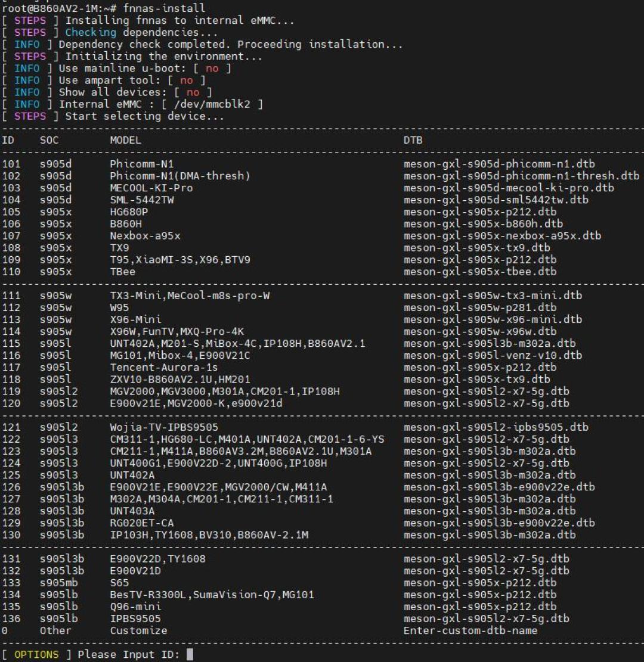644x662 pixels.
Task: Click model "UNT400G1,E900V22D-2,UNT400G,IP108H"
Action: (x=218, y=463)
